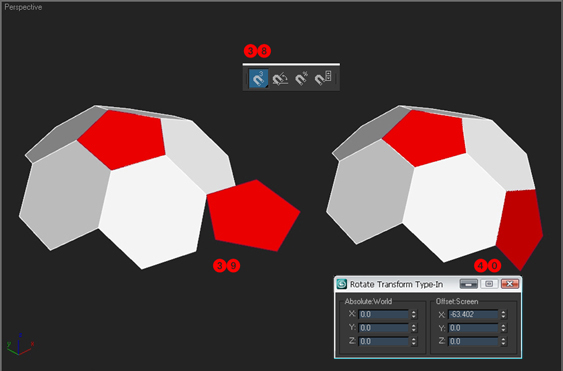Minimize the Rotate Transform Type-In dialog

pos(469,284)
